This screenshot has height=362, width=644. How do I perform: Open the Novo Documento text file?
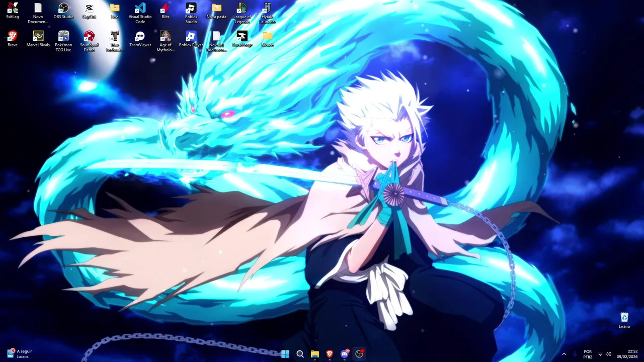[38, 13]
